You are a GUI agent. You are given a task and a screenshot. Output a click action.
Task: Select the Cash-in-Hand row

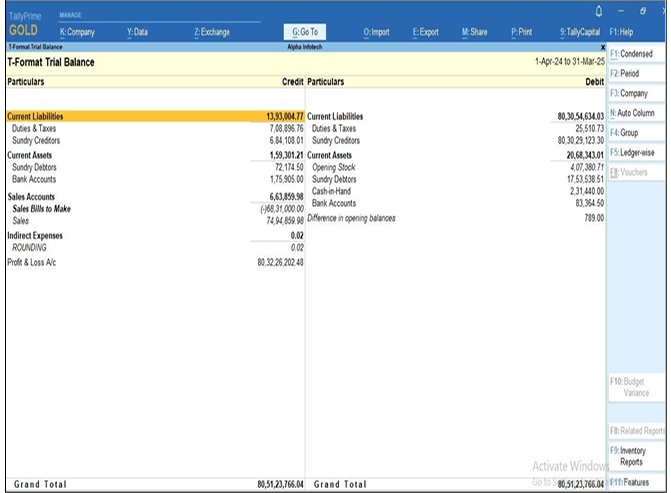(x=455, y=191)
